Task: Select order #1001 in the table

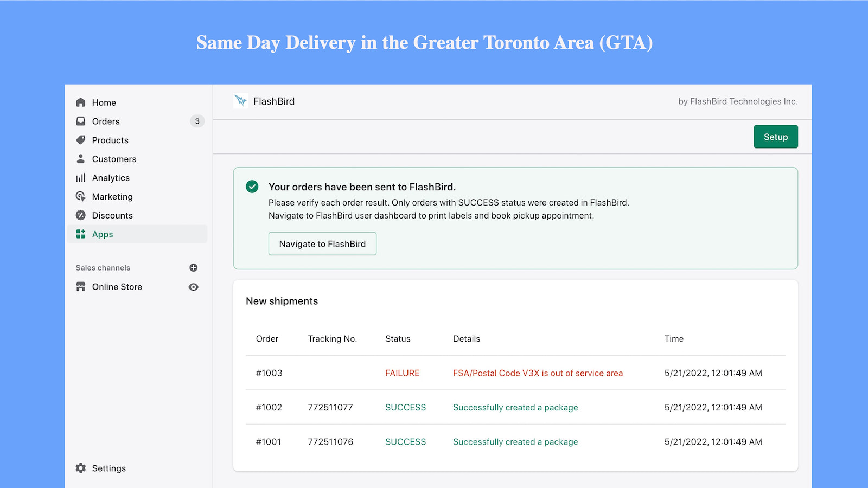Action: 269,442
